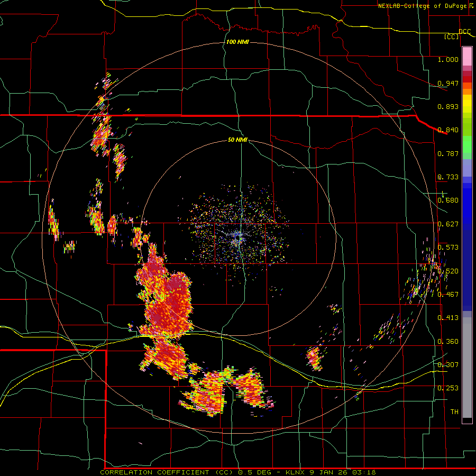Click the 50 NMI range ring label

tap(237, 140)
